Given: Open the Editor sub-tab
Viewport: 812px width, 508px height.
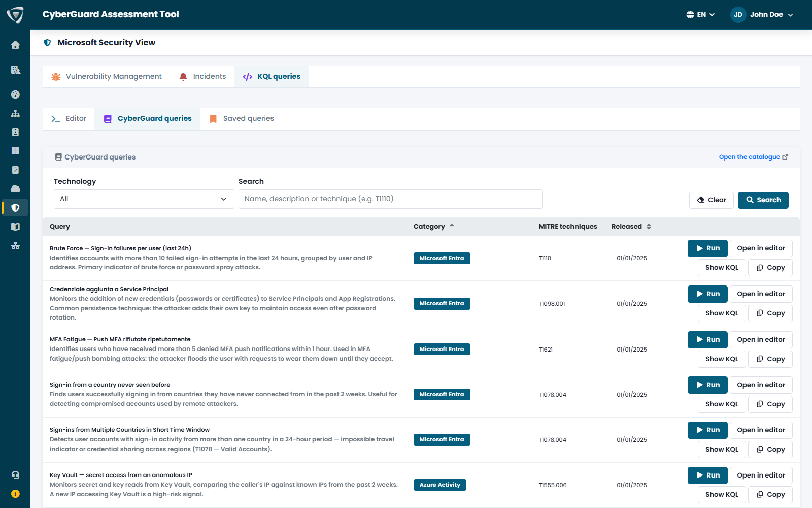Looking at the screenshot, I should coord(69,118).
